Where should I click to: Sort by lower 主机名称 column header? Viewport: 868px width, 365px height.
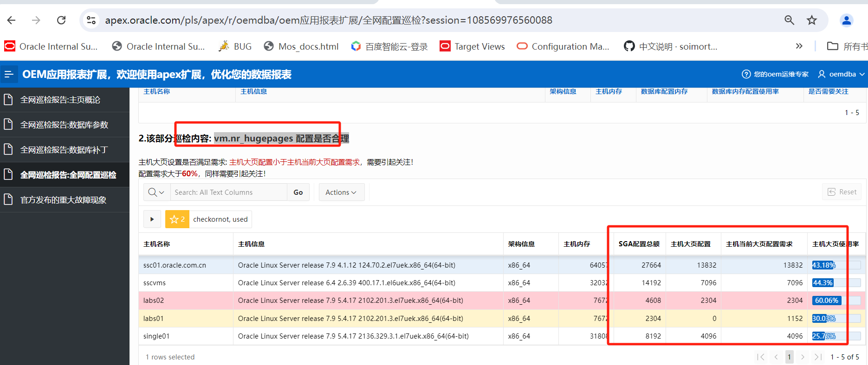click(x=157, y=244)
